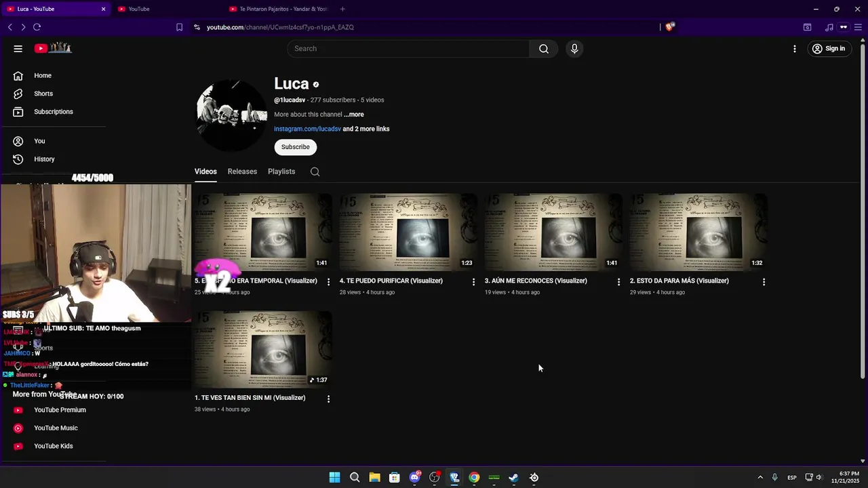Click the Sign in button
This screenshot has width=868, height=488.
(829, 49)
